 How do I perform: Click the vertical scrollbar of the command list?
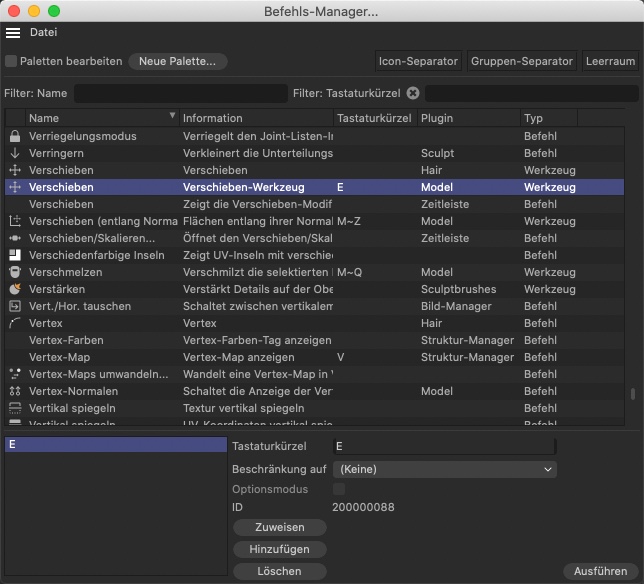632,394
